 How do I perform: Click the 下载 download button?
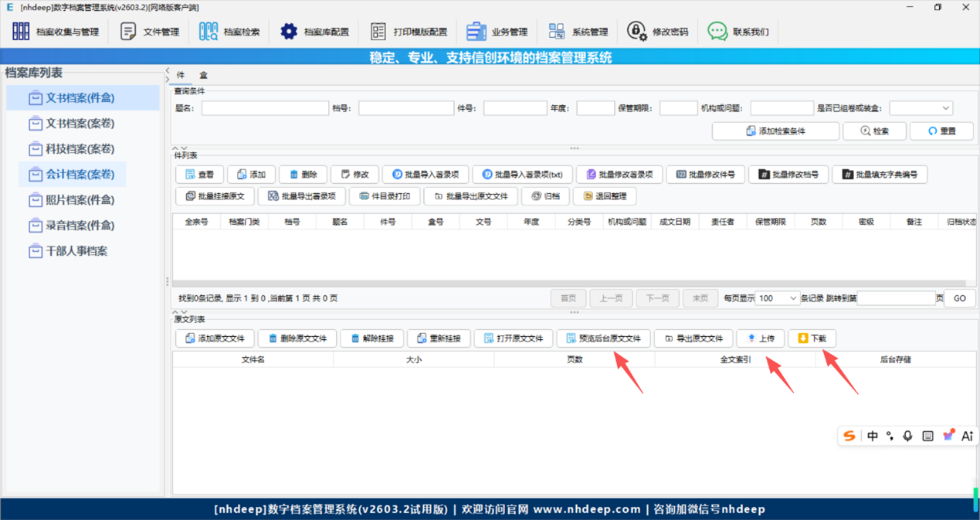812,338
